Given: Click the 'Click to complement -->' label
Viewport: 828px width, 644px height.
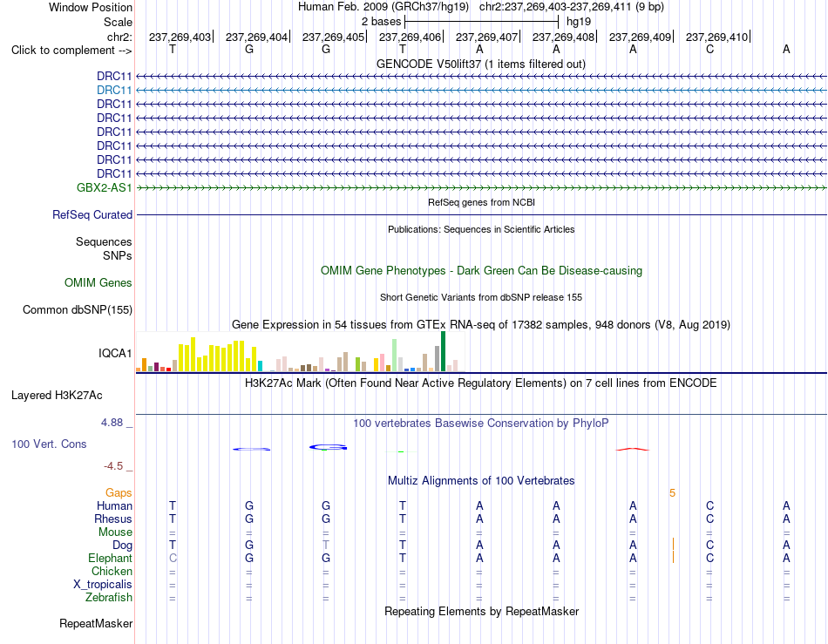Looking at the screenshot, I should click(x=71, y=51).
